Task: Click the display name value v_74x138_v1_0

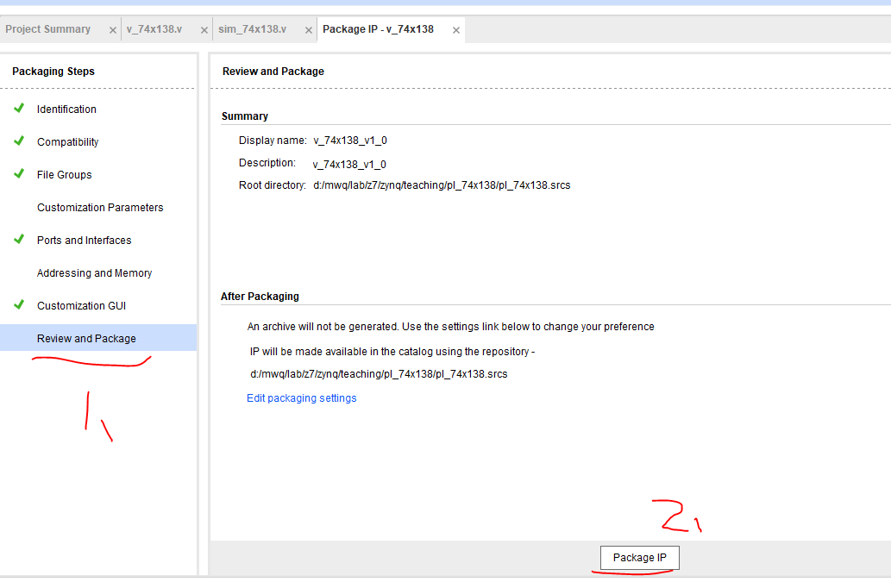Action: 350,141
